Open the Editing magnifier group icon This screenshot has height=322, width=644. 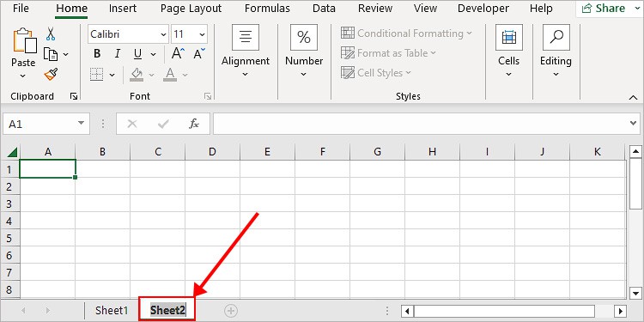point(556,38)
